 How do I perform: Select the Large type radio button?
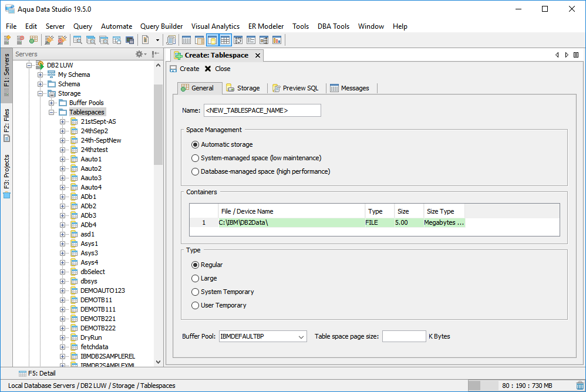(195, 278)
